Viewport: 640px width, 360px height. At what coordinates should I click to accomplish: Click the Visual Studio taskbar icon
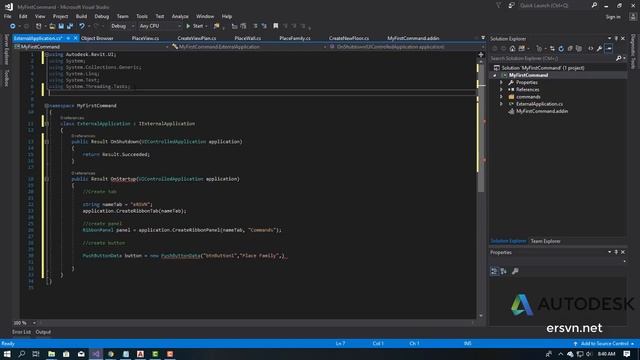96,354
